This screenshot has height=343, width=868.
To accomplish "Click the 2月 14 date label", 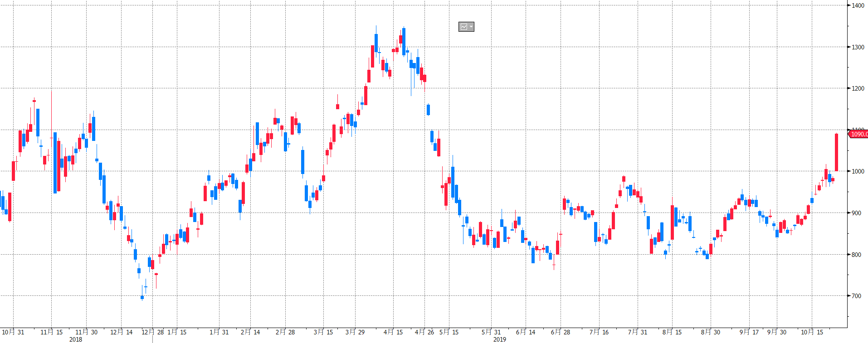I will [250, 332].
